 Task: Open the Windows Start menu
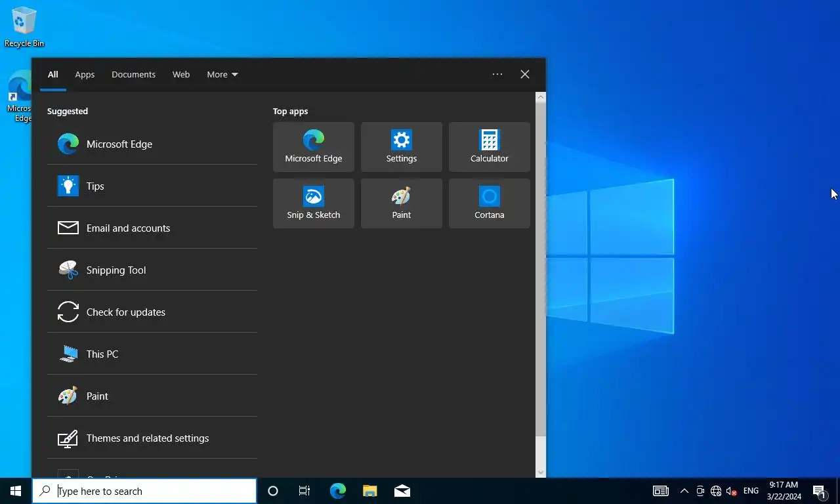click(16, 491)
